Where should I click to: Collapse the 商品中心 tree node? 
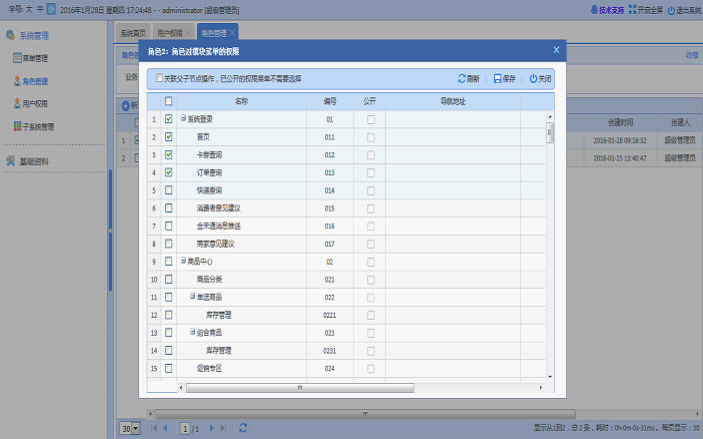coord(183,260)
